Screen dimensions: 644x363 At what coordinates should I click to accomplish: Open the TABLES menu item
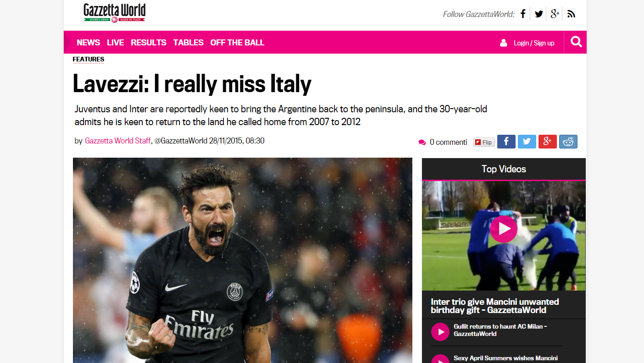click(x=189, y=43)
